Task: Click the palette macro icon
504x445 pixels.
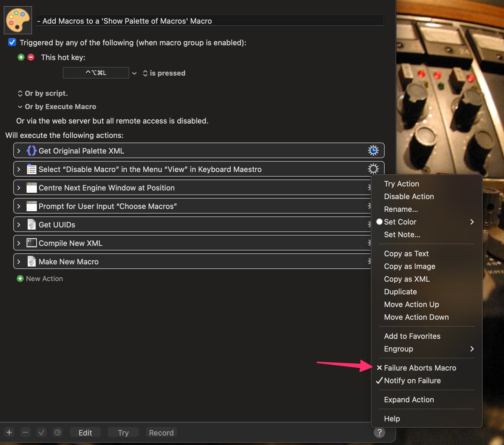Action: click(x=18, y=20)
